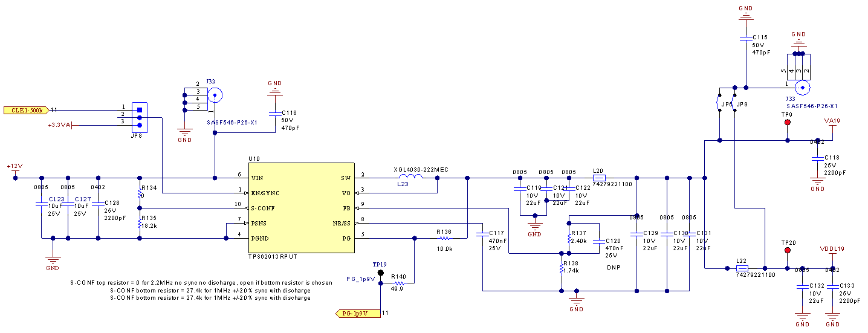This screenshot has height=333, width=868.
Task: Select the R140 49.9 resistor
Action: point(398,283)
